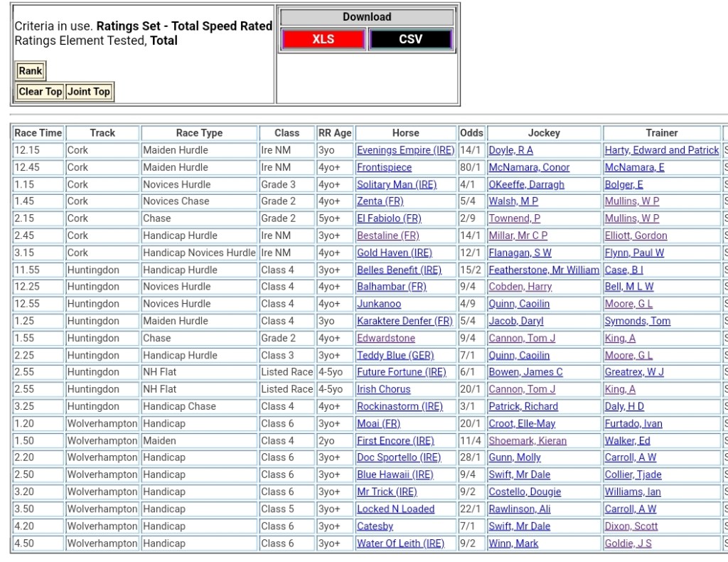Open the Karaktere Denfer (FR) link
This screenshot has height=562, width=728.
405,321
